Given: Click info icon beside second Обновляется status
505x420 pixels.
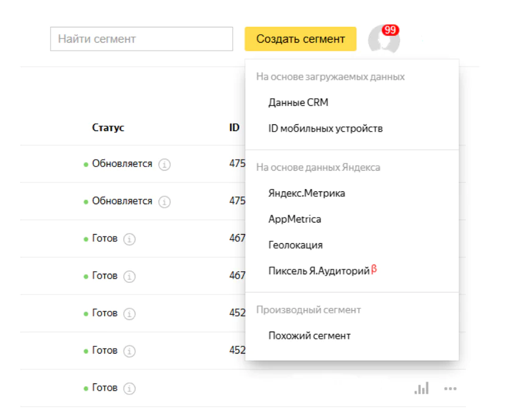Looking at the screenshot, I should tap(165, 202).
